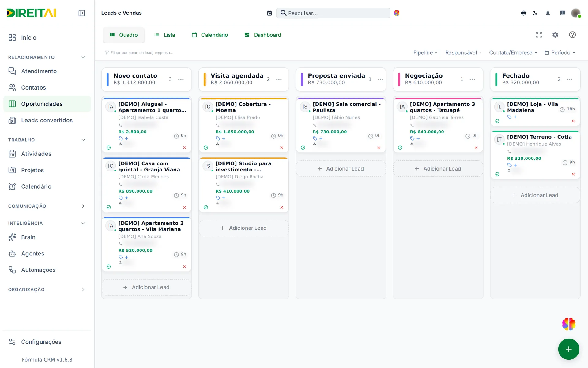The height and width of the screenshot is (368, 588).
Task: Mark Apartamento 3 quartos - Tatuapé as won
Action: (x=400, y=148)
